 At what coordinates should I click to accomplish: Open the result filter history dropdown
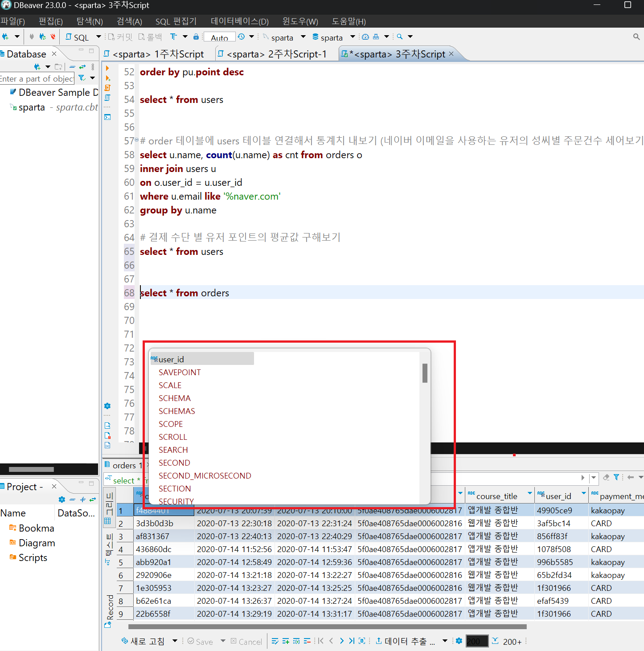(593, 478)
